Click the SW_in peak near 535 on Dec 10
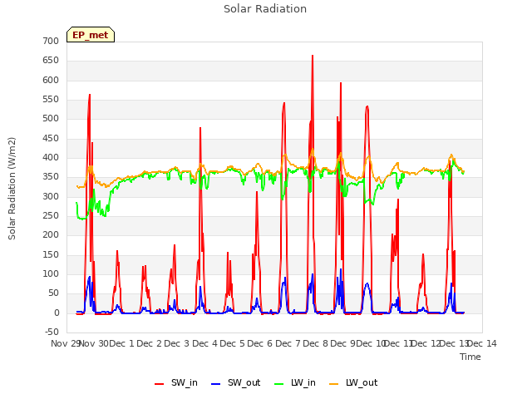Image resolution: width=532 pixels, height=399 pixels. (367, 106)
